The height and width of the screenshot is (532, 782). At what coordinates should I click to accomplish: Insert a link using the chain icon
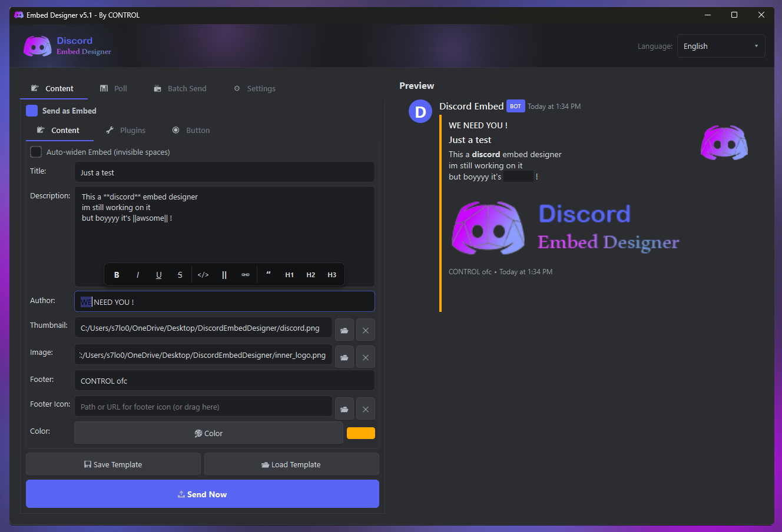(x=246, y=275)
